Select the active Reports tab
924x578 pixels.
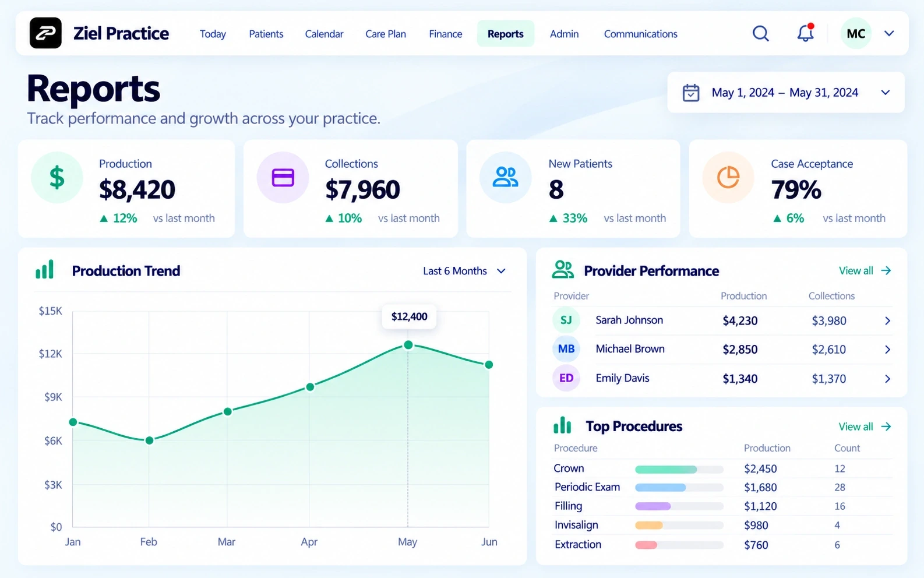pyautogui.click(x=506, y=34)
